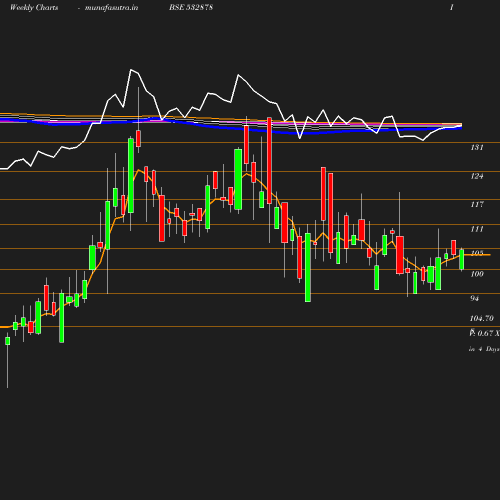Click the price label 105 on the axis
This screenshot has width=500, height=500.
click(x=477, y=253)
